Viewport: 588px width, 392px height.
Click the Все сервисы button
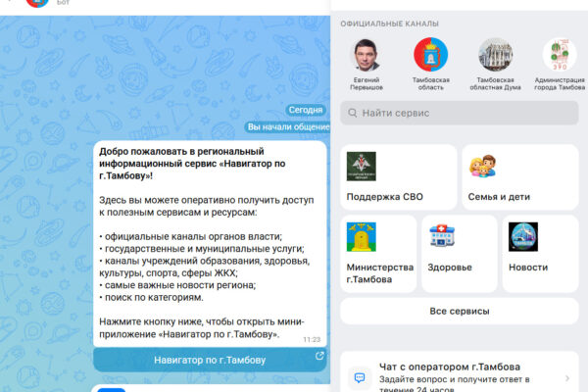point(460,311)
